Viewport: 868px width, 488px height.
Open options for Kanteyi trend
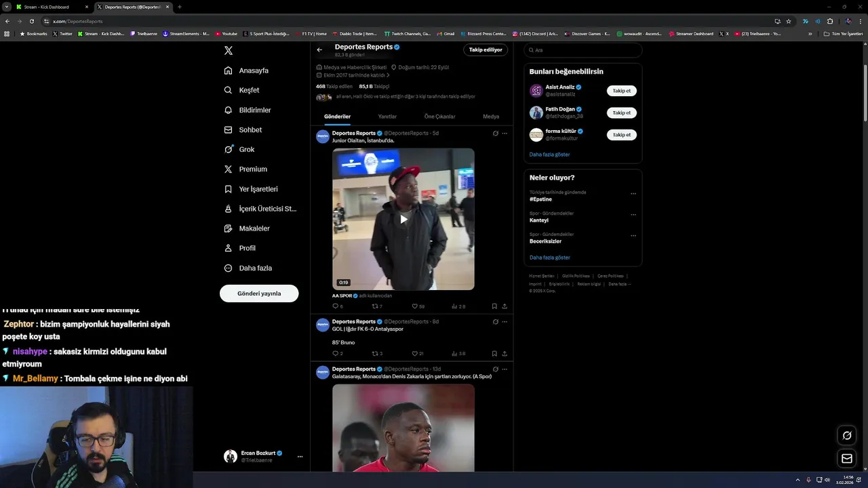pyautogui.click(x=633, y=215)
